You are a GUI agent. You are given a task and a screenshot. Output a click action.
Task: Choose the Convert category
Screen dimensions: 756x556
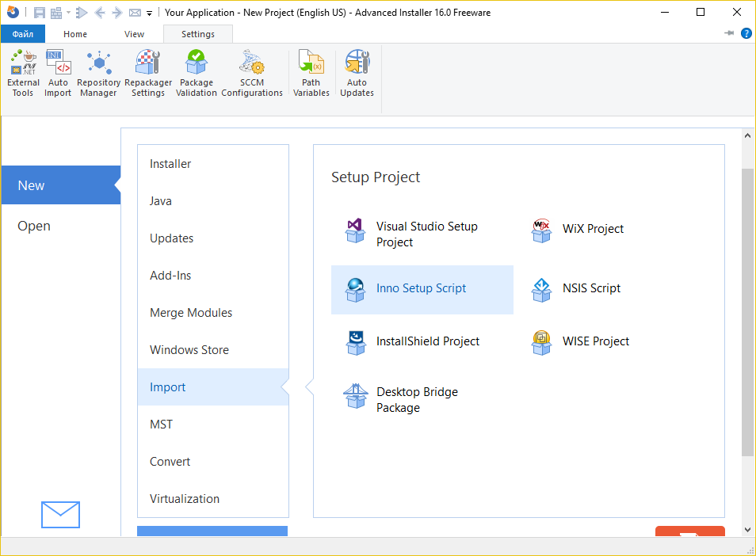pyautogui.click(x=213, y=462)
